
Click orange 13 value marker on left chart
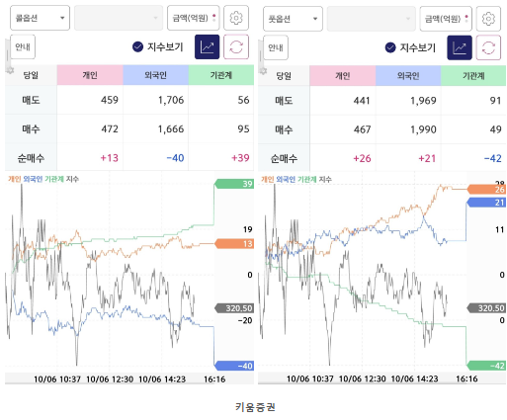pos(234,244)
